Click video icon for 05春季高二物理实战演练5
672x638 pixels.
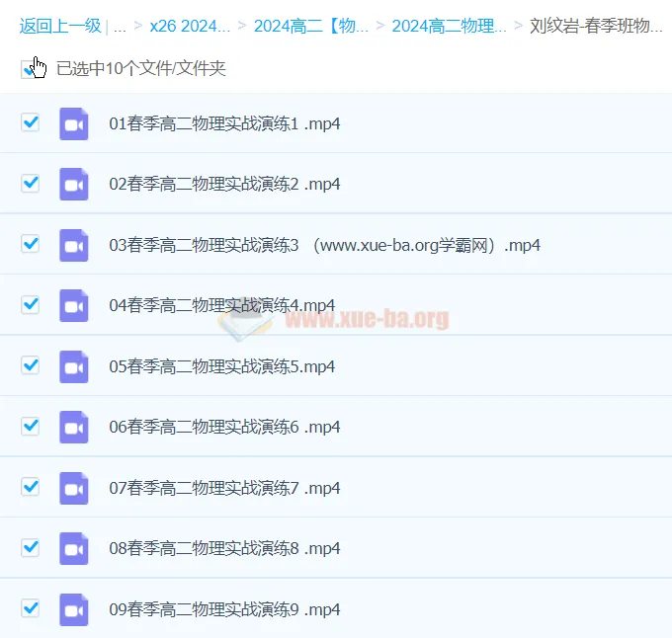click(x=74, y=366)
